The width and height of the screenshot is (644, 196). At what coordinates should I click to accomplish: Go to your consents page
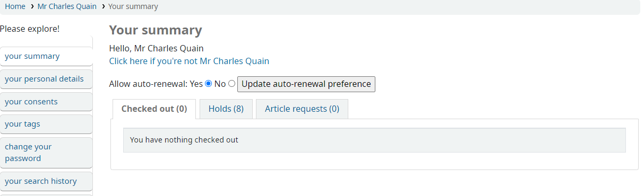(x=46, y=102)
